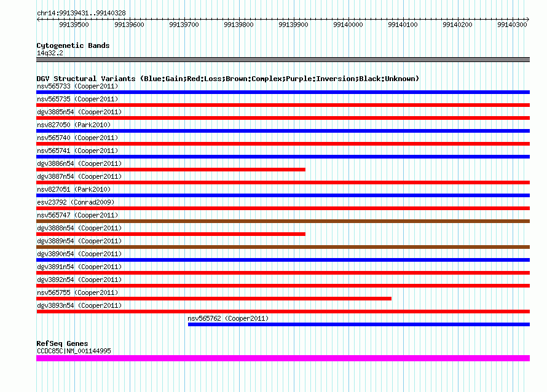Select the nsv565741 blue gain bar
547x392 pixels.
coord(283,157)
